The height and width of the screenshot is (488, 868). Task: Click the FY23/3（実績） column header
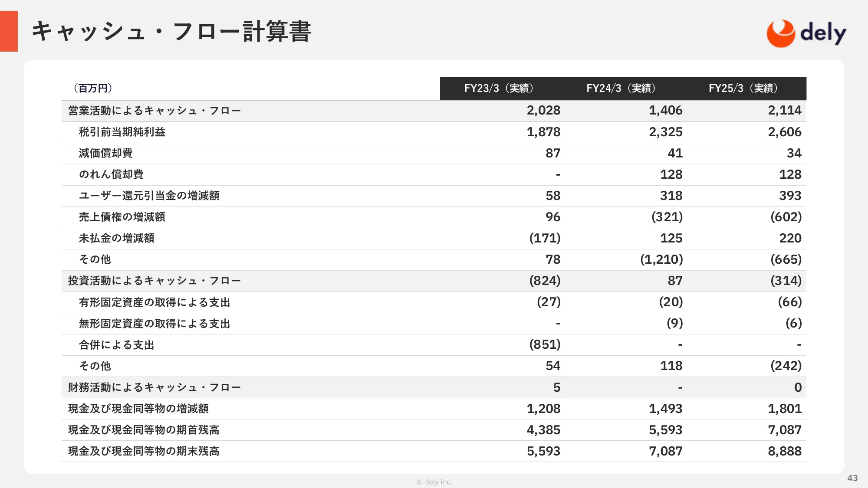(x=499, y=88)
